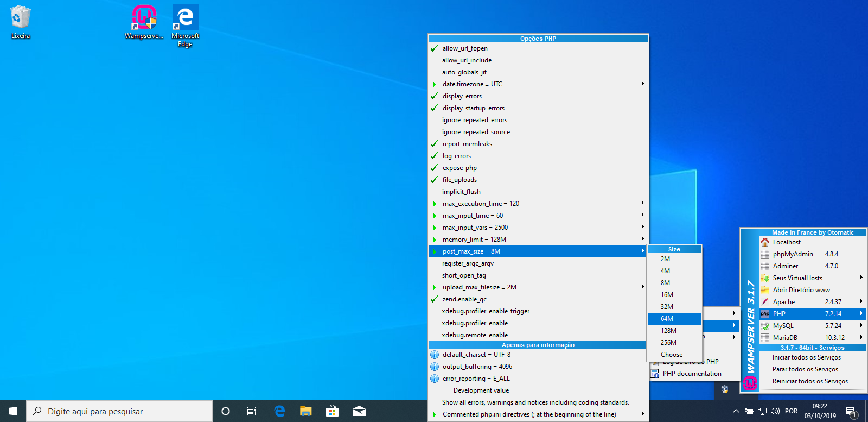
Task: Expand the Apache 2.4.37 submenu
Action: click(x=812, y=302)
